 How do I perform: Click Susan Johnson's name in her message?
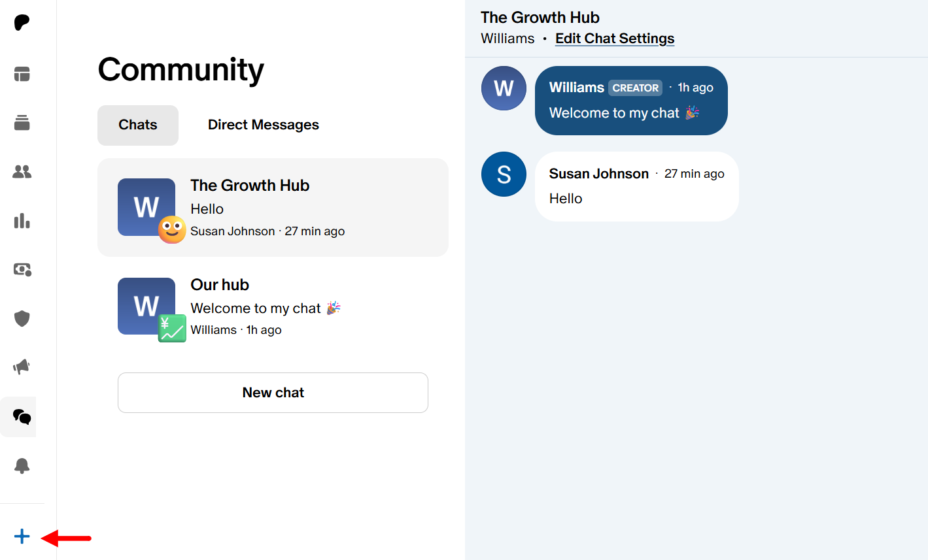[x=599, y=174]
